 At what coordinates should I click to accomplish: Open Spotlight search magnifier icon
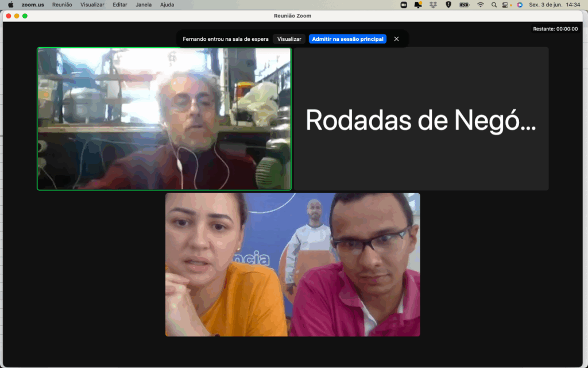(494, 5)
